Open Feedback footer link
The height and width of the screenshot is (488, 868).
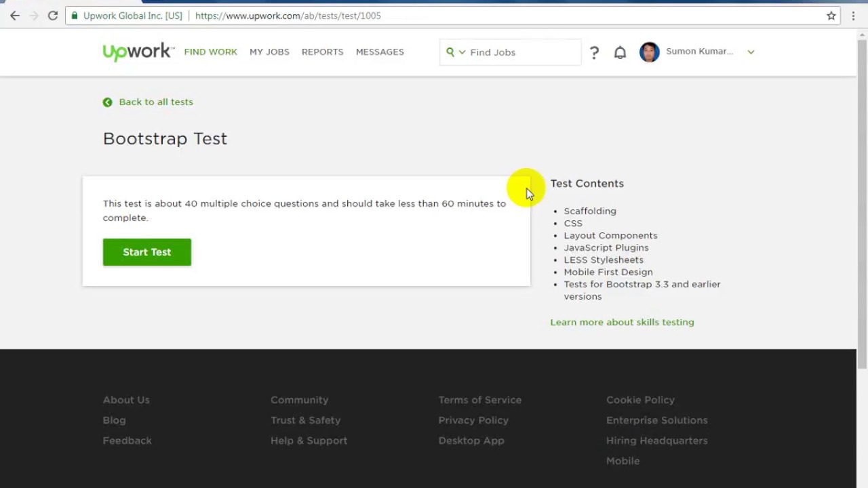coord(127,441)
